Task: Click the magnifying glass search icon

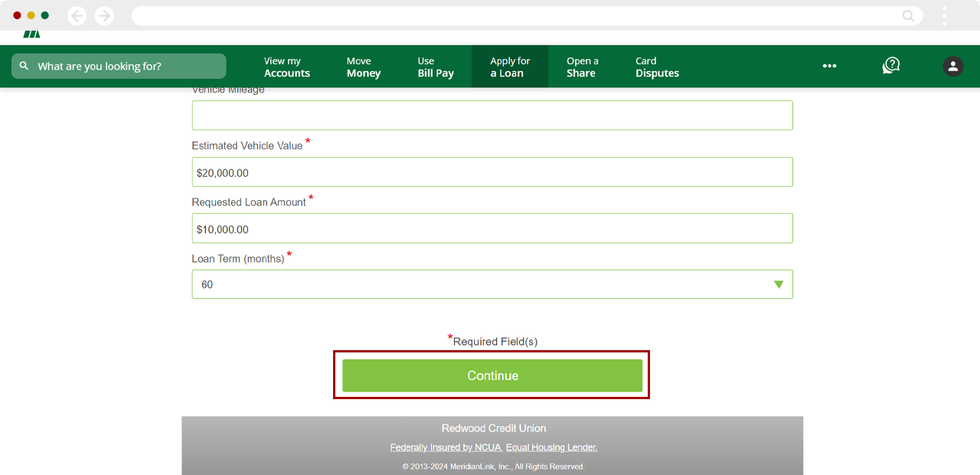Action: pos(24,66)
